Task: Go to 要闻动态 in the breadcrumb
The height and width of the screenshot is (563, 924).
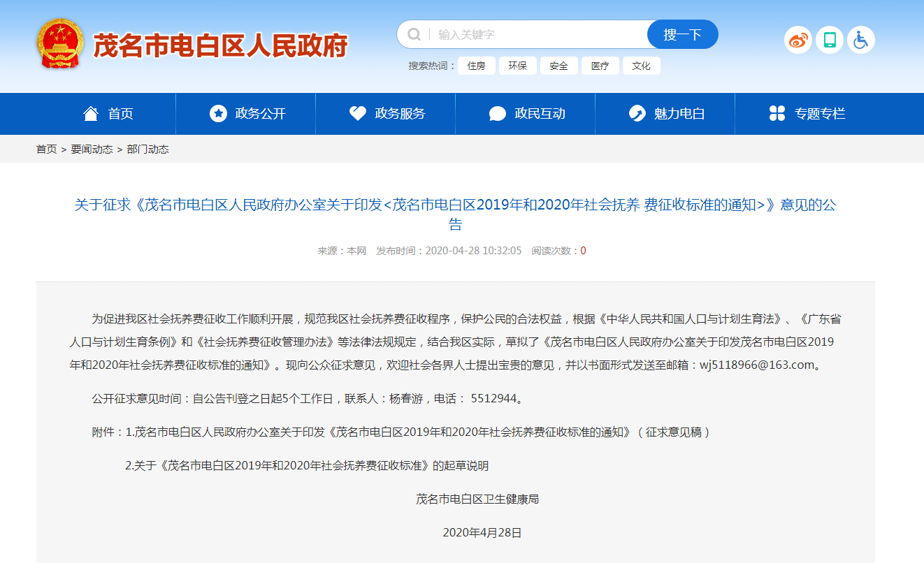Action: 92,149
